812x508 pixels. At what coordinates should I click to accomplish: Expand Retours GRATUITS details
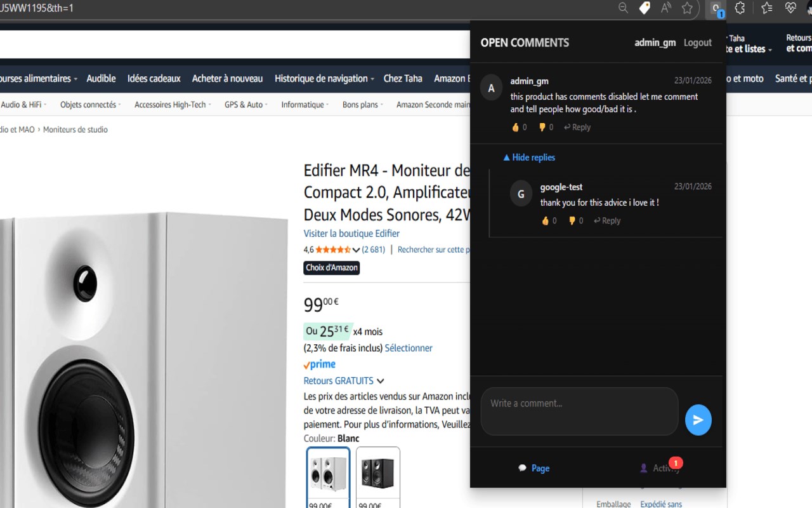(x=344, y=381)
